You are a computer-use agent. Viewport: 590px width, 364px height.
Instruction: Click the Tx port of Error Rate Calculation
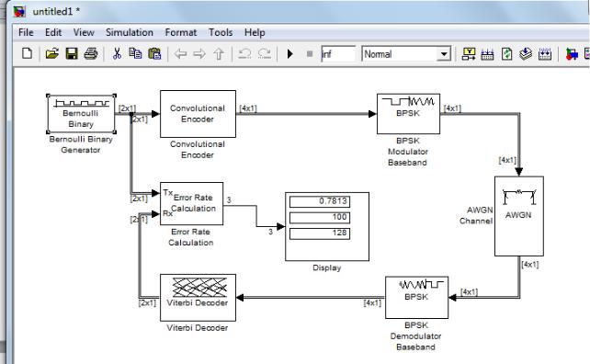tap(168, 193)
